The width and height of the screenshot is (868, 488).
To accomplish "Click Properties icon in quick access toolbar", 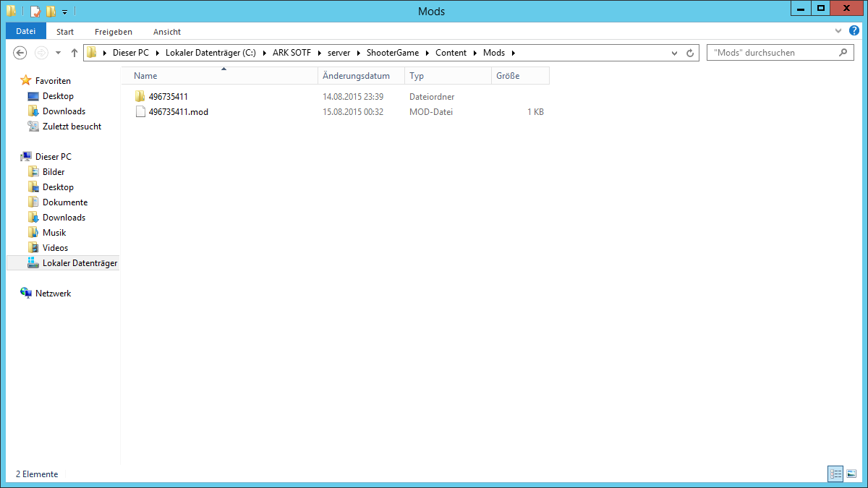I will coord(35,11).
